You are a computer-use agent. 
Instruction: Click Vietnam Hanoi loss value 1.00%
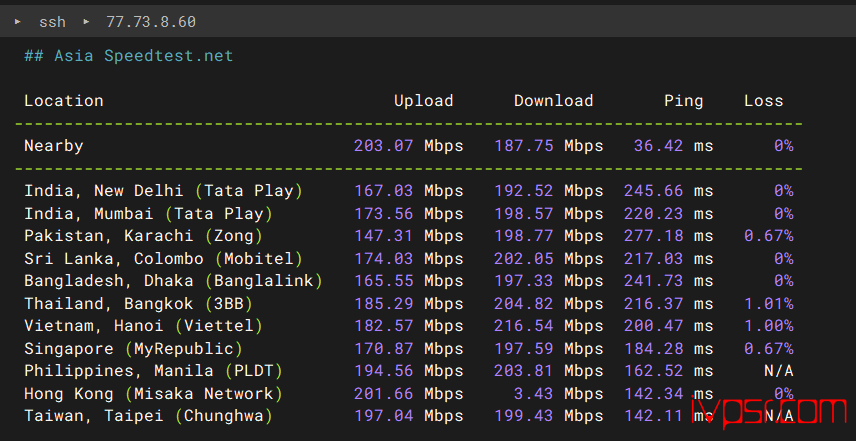(769, 326)
